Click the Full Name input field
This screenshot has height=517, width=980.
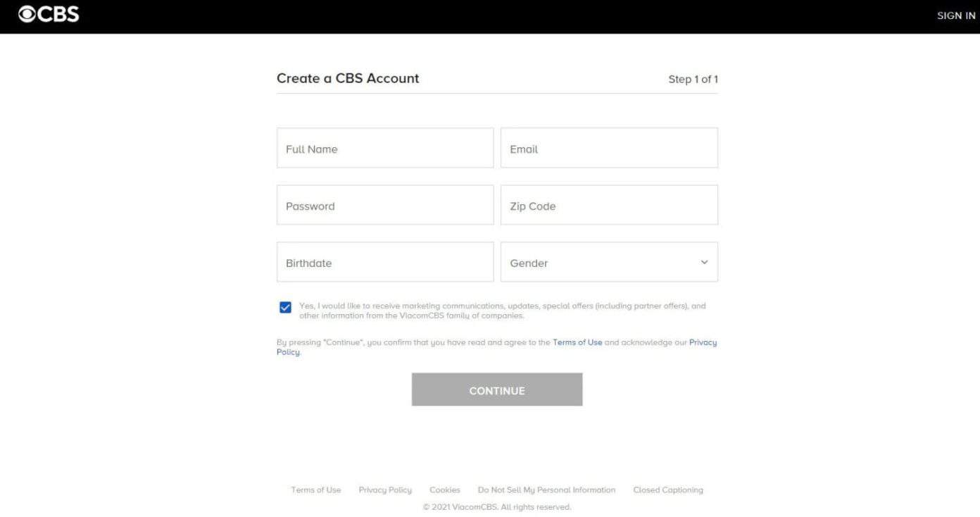[385, 148]
